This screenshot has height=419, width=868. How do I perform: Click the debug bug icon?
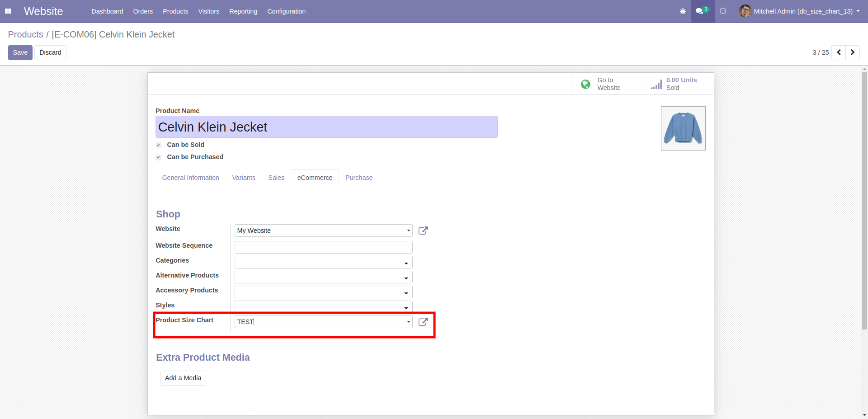(x=683, y=11)
